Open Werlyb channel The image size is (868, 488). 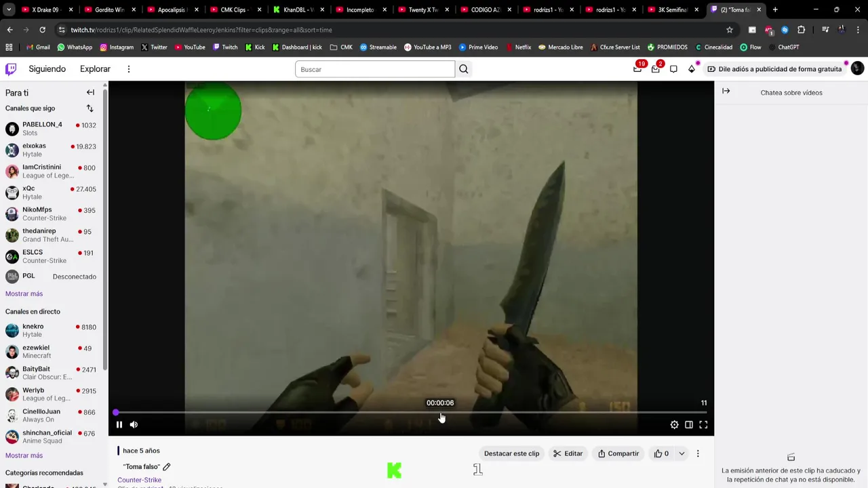[x=51, y=394]
